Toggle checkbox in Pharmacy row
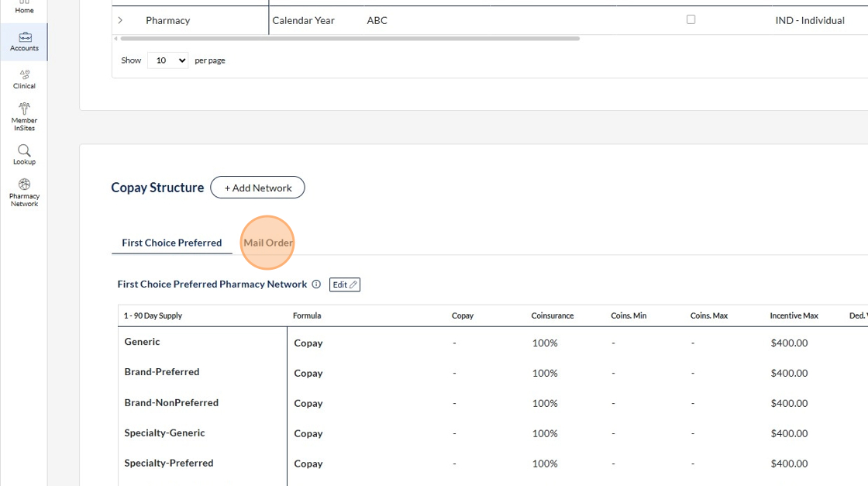Screen dimensions: 868x486 point(691,19)
